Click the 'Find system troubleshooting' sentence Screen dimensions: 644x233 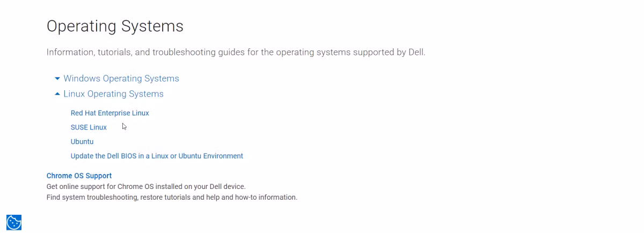click(x=172, y=198)
